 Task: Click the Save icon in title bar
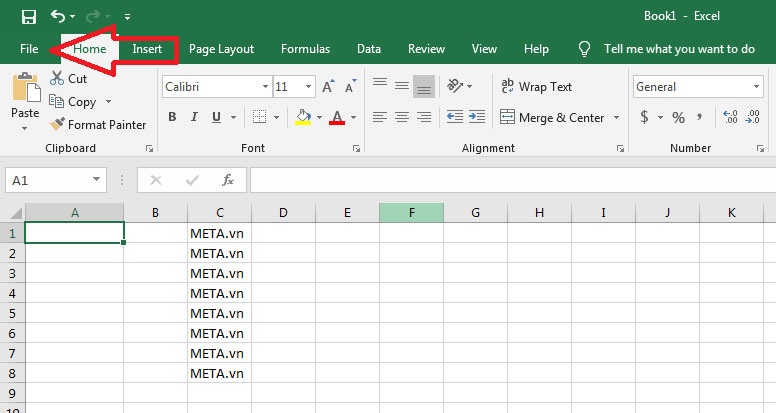(x=29, y=17)
